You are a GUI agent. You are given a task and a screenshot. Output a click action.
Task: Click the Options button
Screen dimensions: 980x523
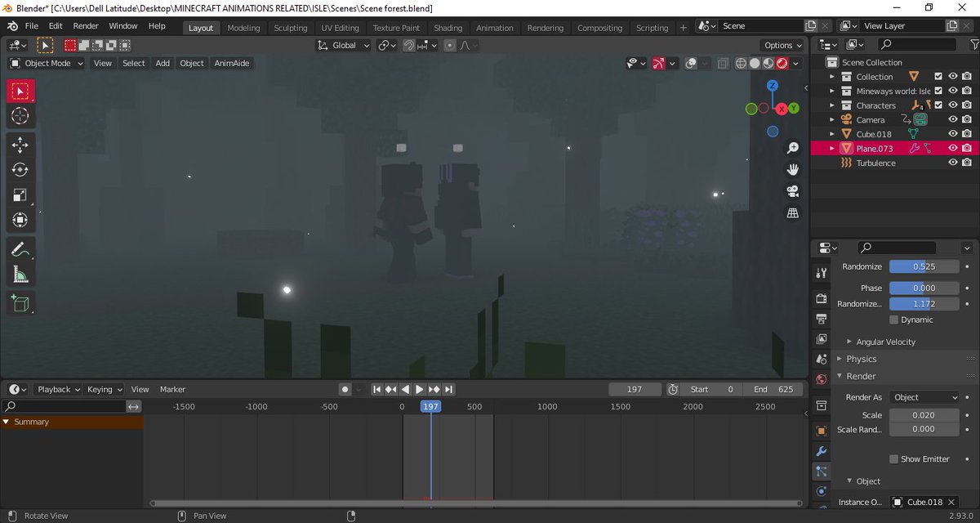click(782, 46)
